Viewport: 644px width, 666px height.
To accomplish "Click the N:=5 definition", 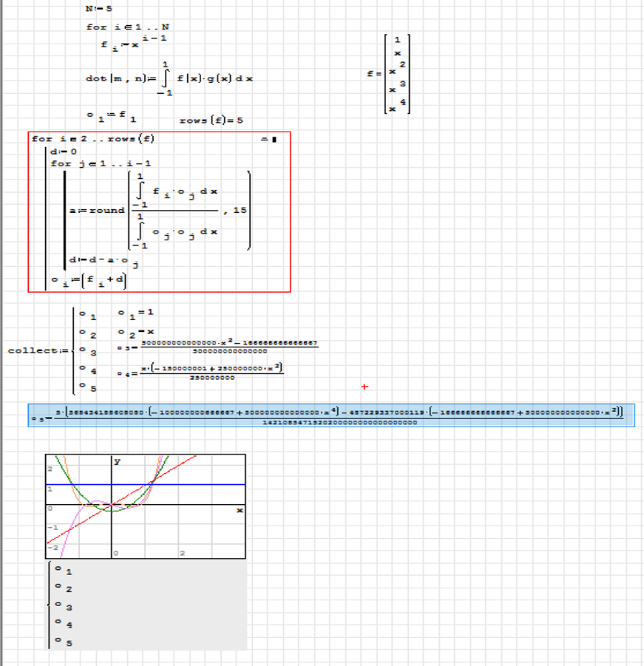I will [x=98, y=9].
